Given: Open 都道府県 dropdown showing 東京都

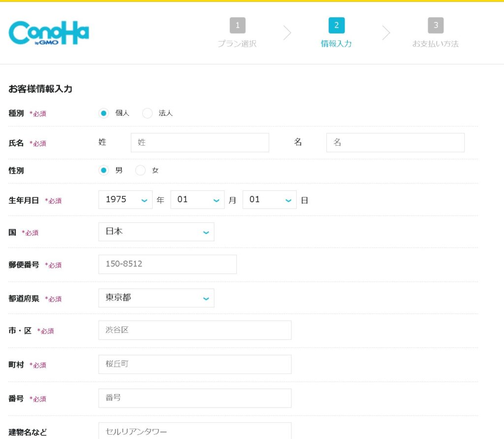Looking at the screenshot, I should click(x=156, y=298).
